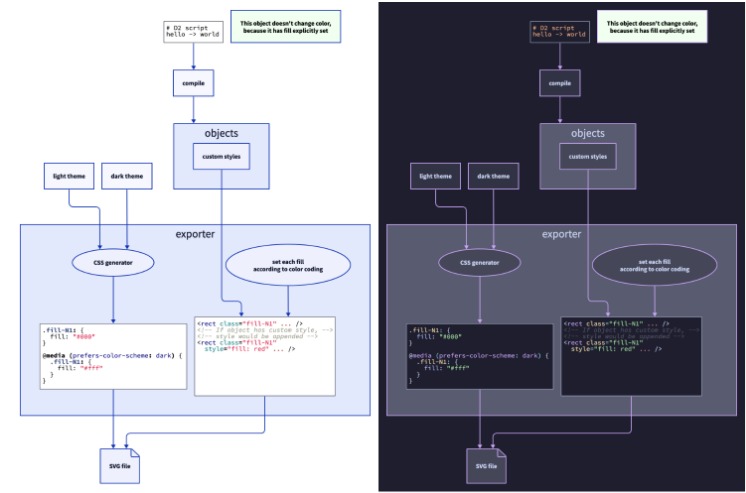
Task: Select the objects label in dark diagram
Action: click(588, 133)
